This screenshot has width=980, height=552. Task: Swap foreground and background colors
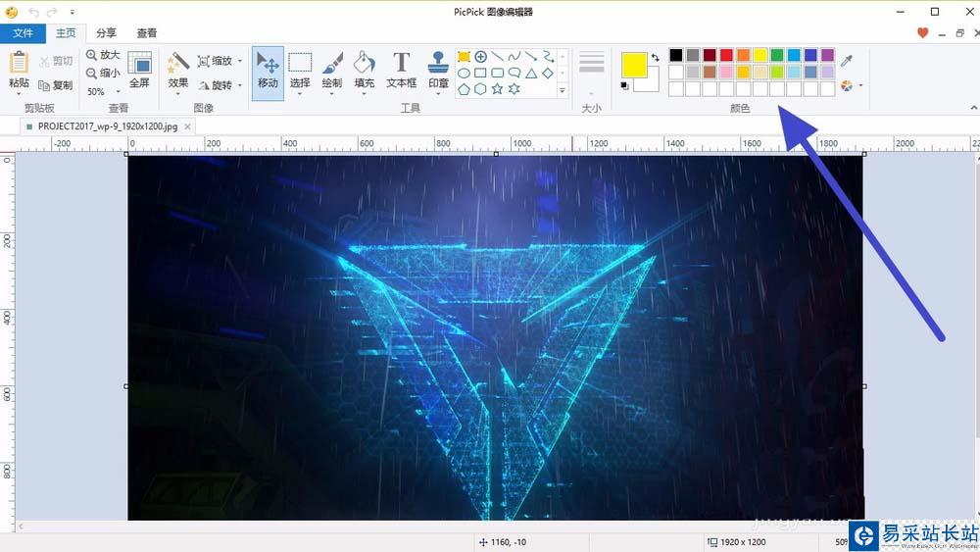(x=655, y=58)
